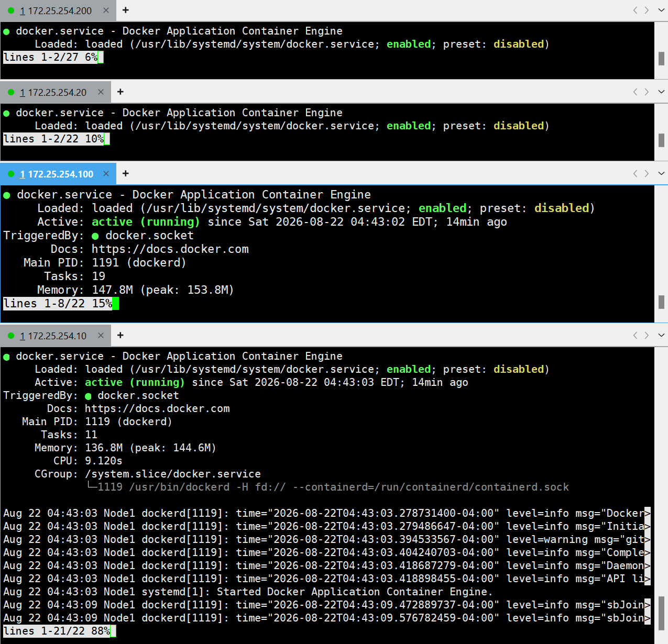
Task: Click the scrollbar thumb in 172.25.254.20 terminal
Action: [661, 140]
